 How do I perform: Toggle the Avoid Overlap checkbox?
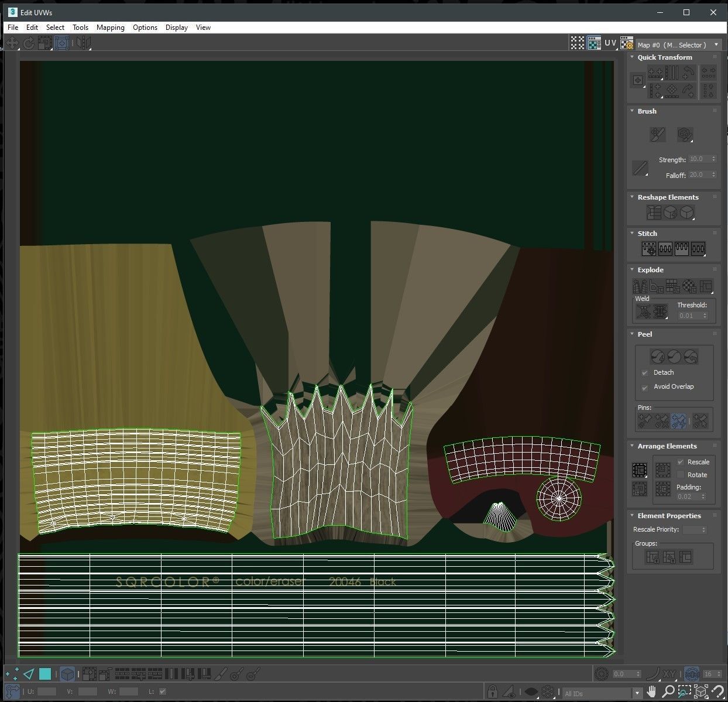coord(645,387)
